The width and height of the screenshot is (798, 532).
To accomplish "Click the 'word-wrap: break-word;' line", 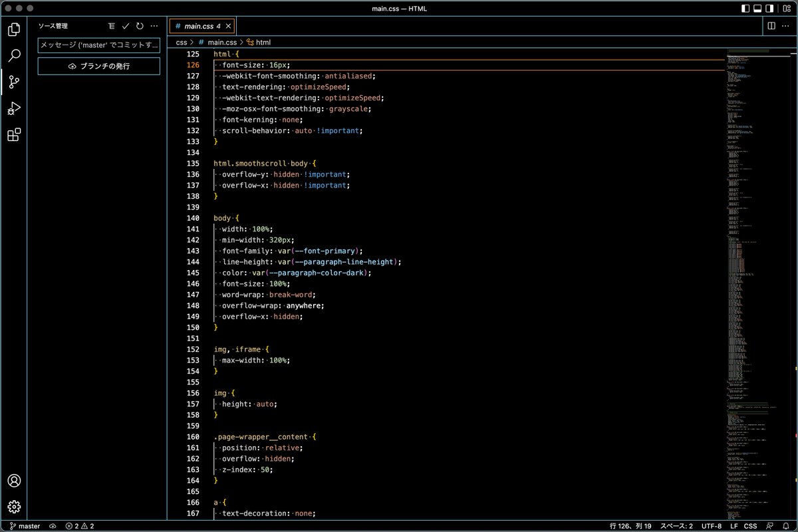I will click(269, 295).
